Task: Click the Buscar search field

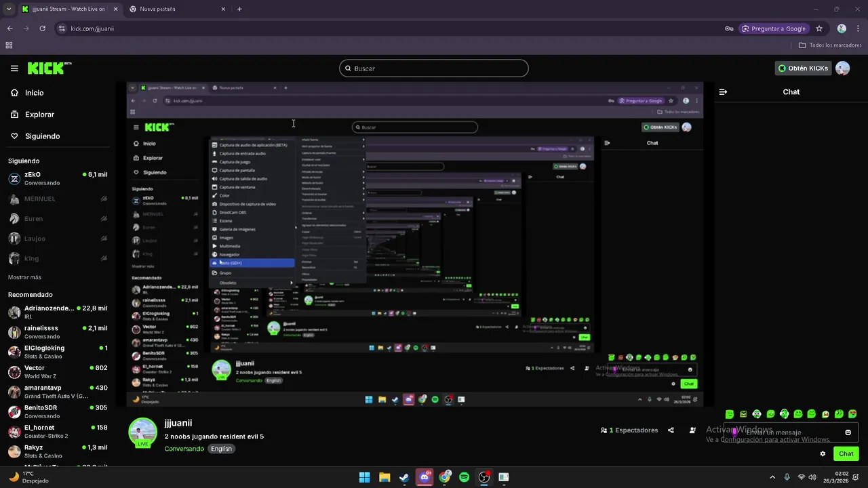Action: point(434,68)
